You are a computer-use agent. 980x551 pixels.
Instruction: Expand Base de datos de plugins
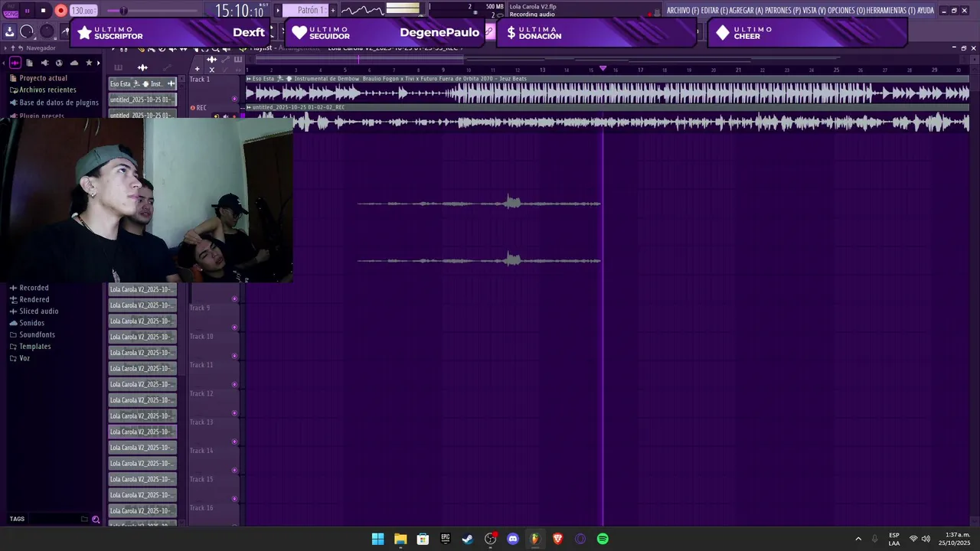click(x=54, y=102)
